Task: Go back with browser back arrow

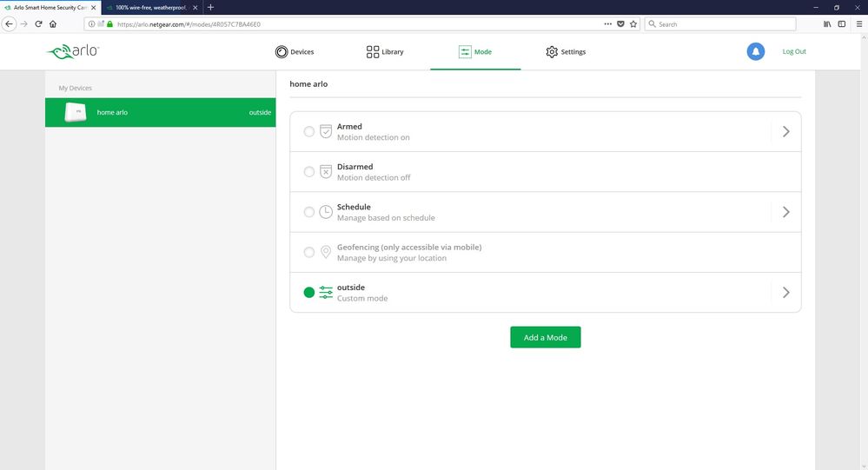Action: (9, 23)
